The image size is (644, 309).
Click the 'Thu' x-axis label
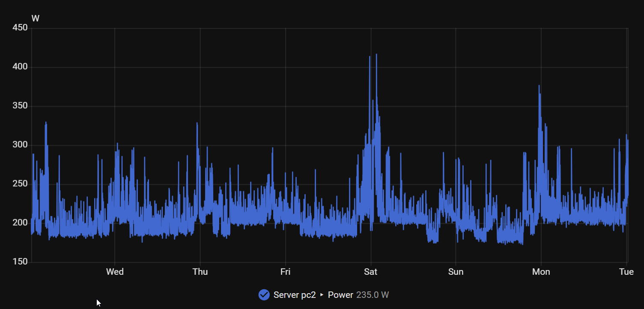pyautogui.click(x=200, y=272)
